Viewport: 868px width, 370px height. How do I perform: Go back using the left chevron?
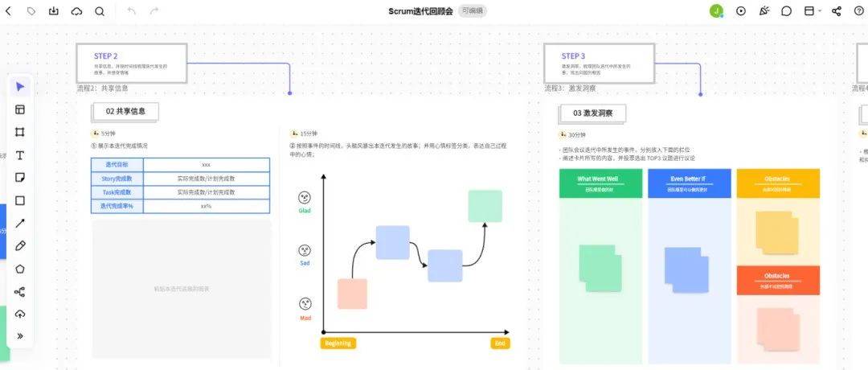tap(8, 11)
